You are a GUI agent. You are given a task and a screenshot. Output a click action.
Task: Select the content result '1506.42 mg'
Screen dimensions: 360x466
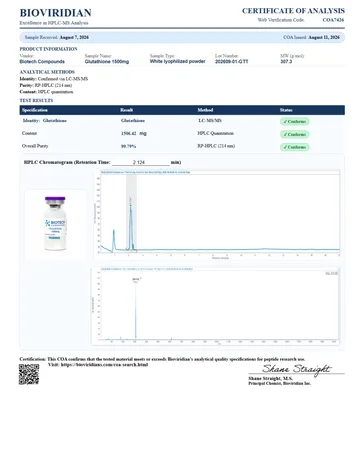(134, 133)
